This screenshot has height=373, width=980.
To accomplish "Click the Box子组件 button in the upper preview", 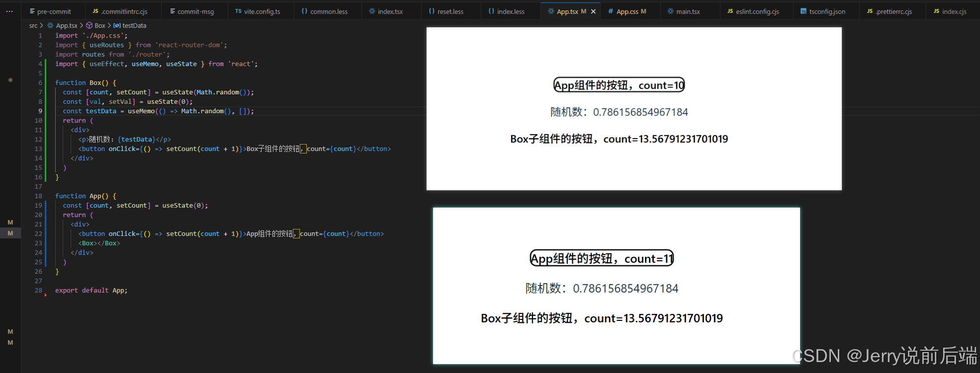I will [x=619, y=139].
